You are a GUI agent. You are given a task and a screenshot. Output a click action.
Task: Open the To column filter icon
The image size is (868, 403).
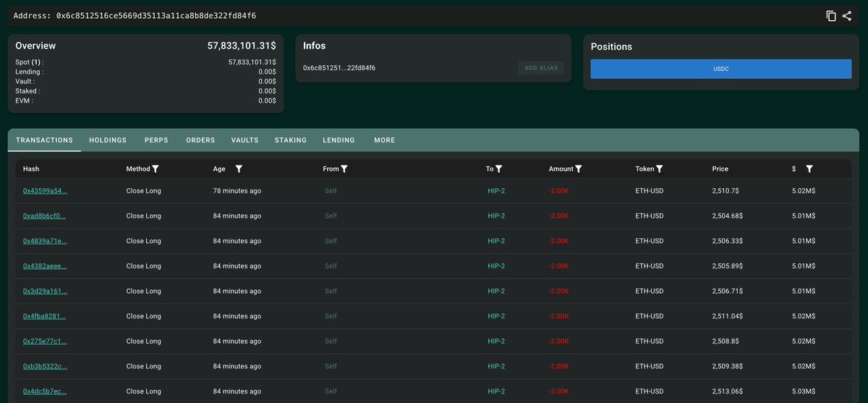pos(499,169)
